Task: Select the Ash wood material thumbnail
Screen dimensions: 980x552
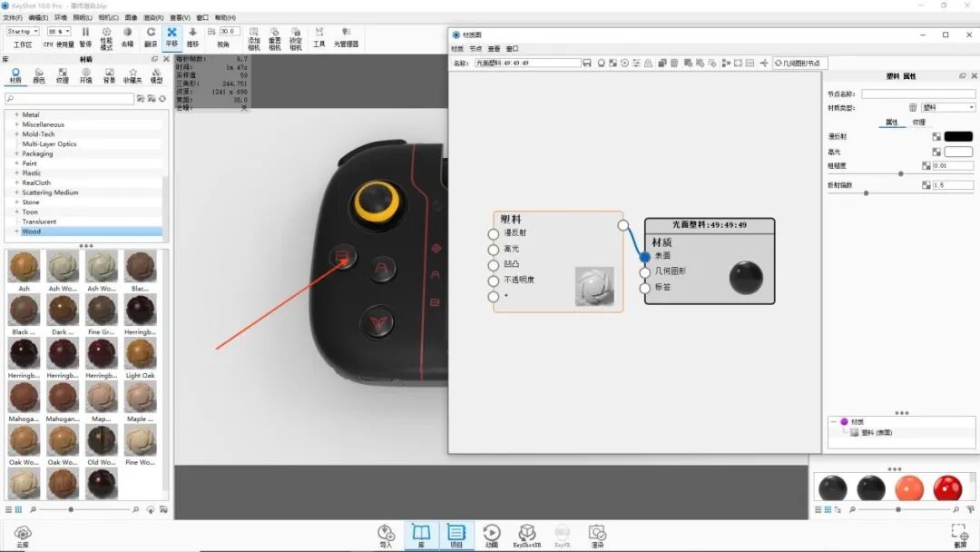Action: (x=23, y=265)
